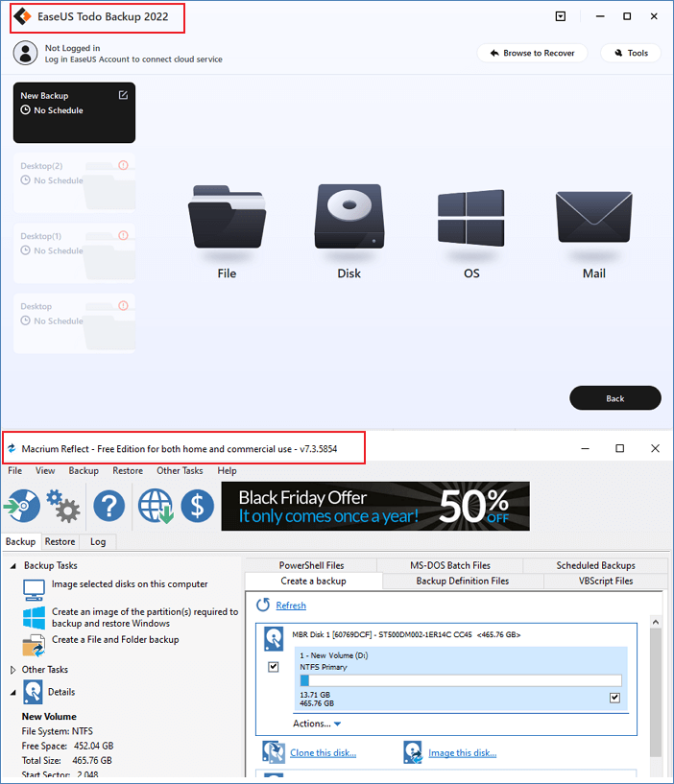The width and height of the screenshot is (674, 784).
Task: Click Image selected disks monitor icon
Action: [x=34, y=590]
